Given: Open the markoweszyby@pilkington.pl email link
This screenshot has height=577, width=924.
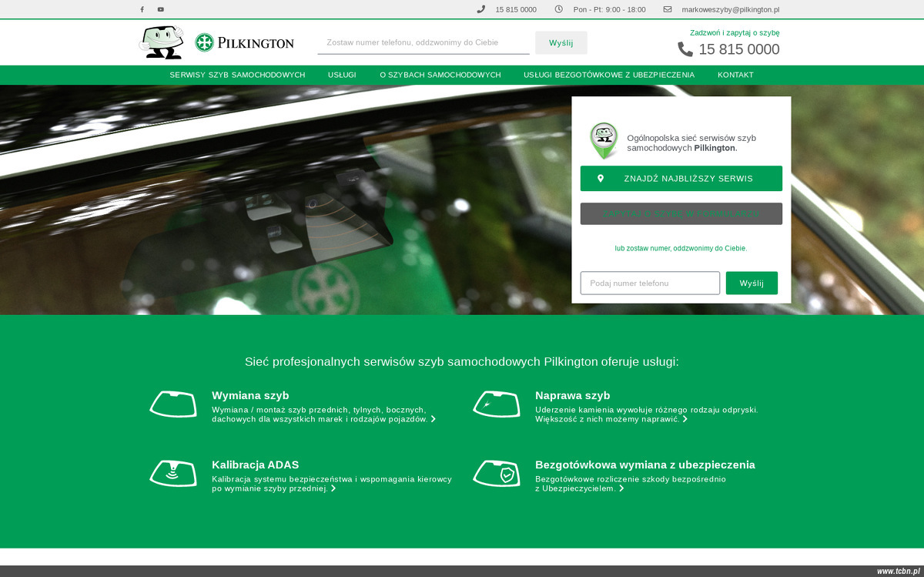Looking at the screenshot, I should point(731,9).
